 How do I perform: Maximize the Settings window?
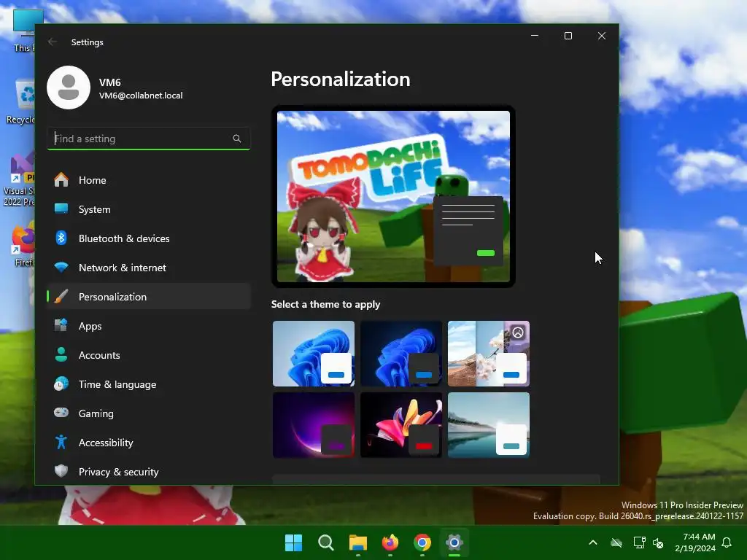tap(568, 36)
